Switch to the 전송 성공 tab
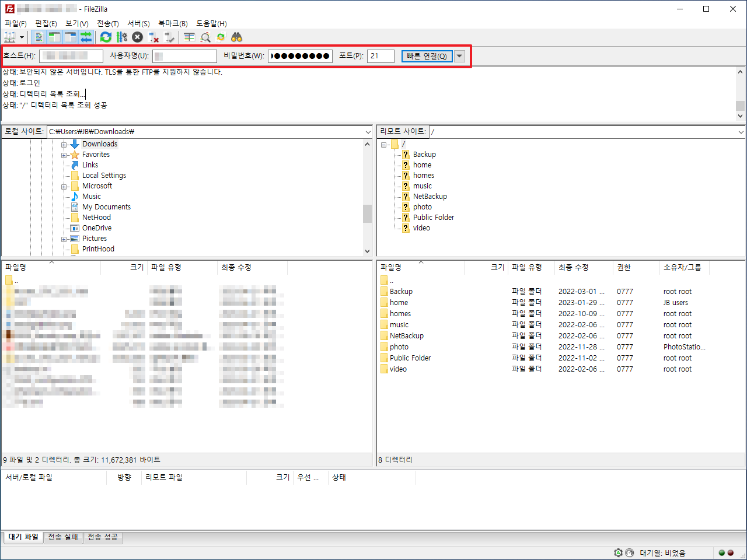Screen dimensions: 747x560 (103, 537)
